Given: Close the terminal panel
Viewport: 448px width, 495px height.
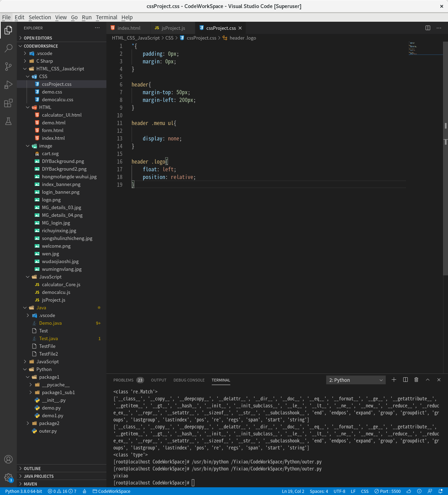Looking at the screenshot, I should point(439,380).
